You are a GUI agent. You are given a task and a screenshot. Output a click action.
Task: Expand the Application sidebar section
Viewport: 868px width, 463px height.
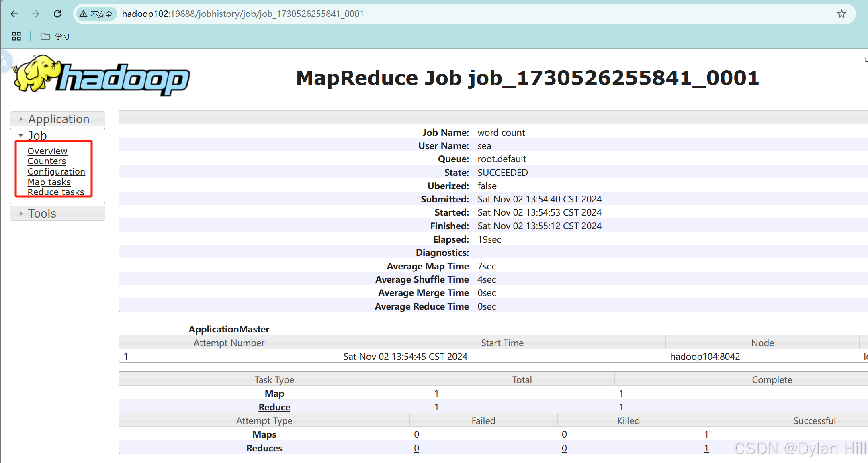[x=58, y=119]
